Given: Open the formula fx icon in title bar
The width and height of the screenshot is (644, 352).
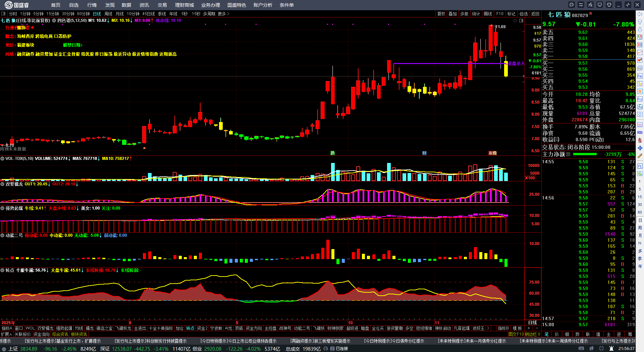Looking at the screenshot, I should [x=590, y=5].
